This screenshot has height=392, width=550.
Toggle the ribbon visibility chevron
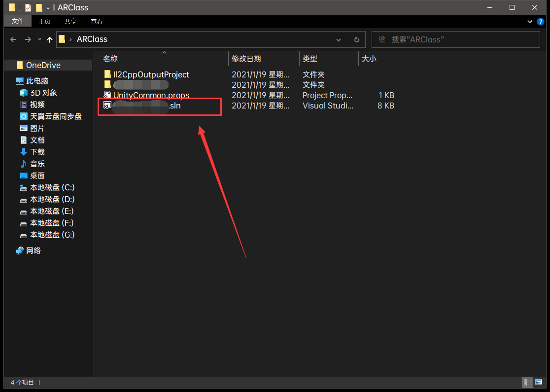pyautogui.click(x=529, y=21)
